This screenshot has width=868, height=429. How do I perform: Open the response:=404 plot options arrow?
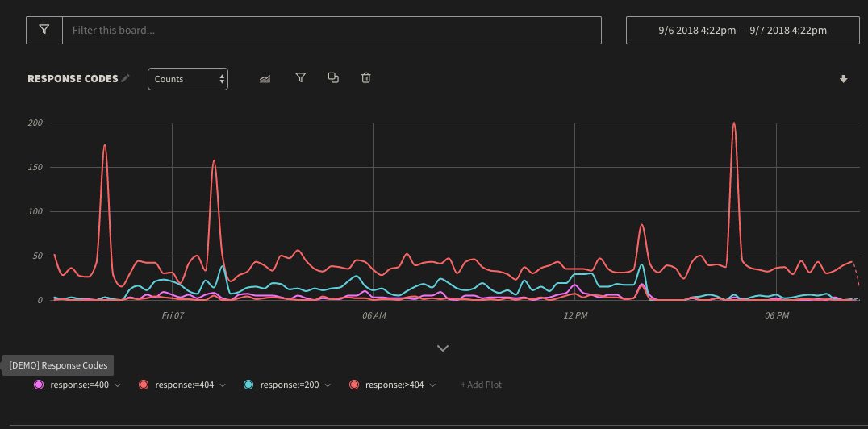pyautogui.click(x=223, y=385)
